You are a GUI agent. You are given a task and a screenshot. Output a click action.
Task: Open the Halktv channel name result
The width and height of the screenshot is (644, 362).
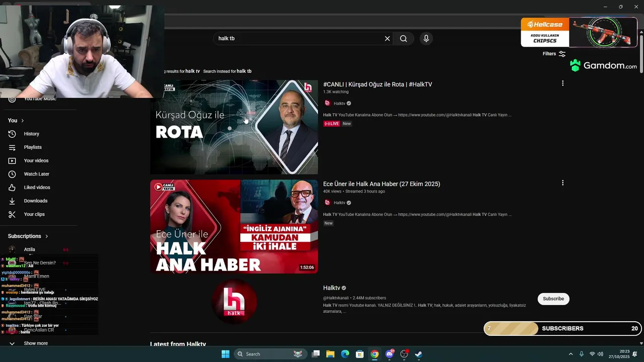click(x=332, y=288)
